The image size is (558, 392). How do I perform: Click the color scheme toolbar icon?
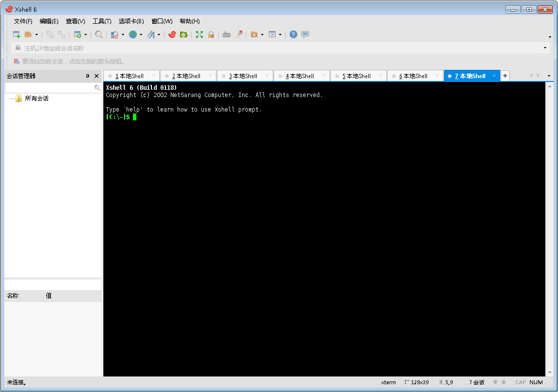(115, 34)
